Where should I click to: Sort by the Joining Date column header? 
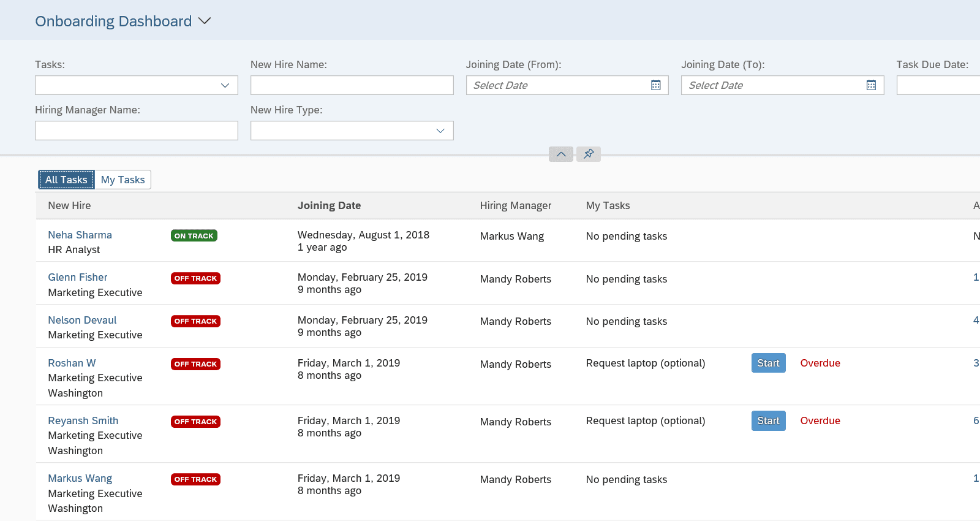click(x=330, y=205)
